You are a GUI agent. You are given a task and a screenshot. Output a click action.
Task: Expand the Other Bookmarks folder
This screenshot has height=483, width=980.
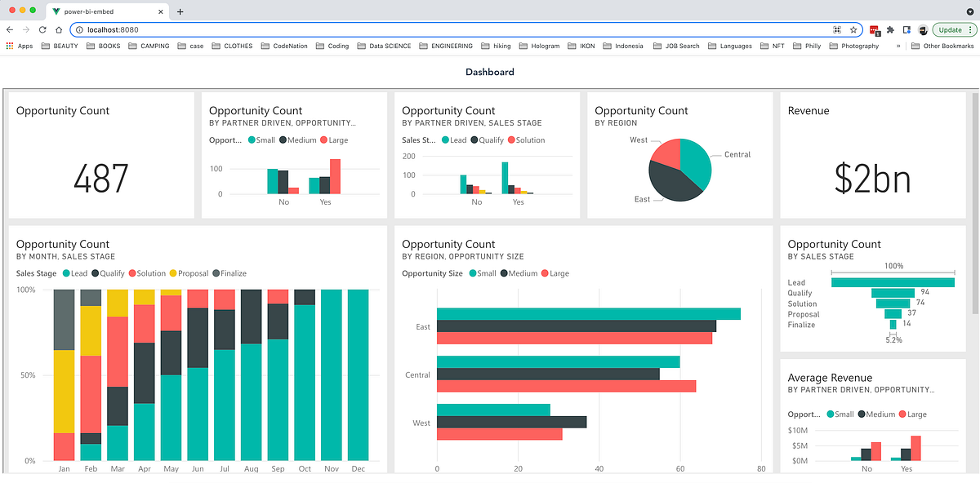tap(943, 46)
